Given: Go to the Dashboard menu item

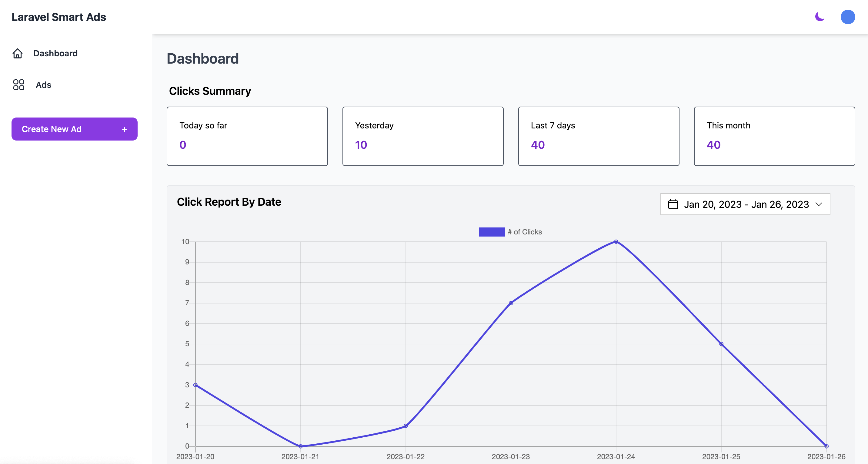Looking at the screenshot, I should [55, 54].
